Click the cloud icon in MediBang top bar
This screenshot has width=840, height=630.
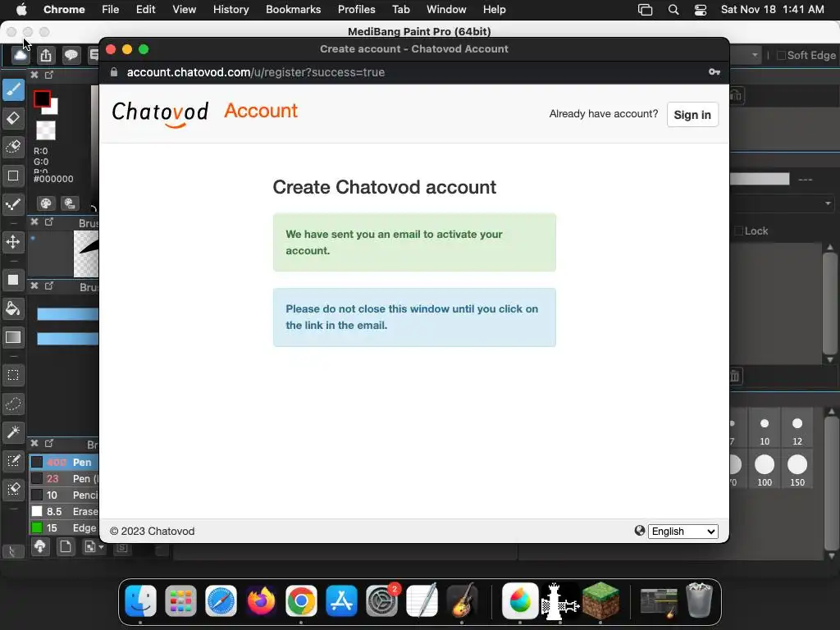tap(21, 55)
